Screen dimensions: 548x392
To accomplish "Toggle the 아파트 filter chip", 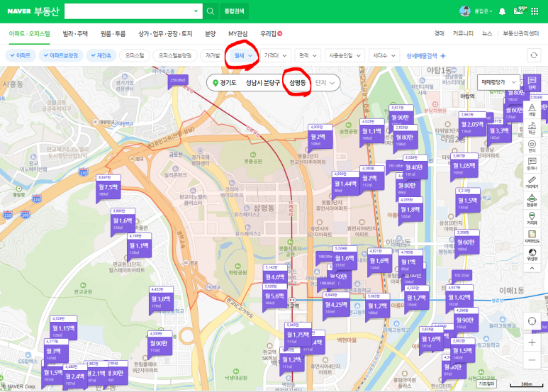I will 21,55.
